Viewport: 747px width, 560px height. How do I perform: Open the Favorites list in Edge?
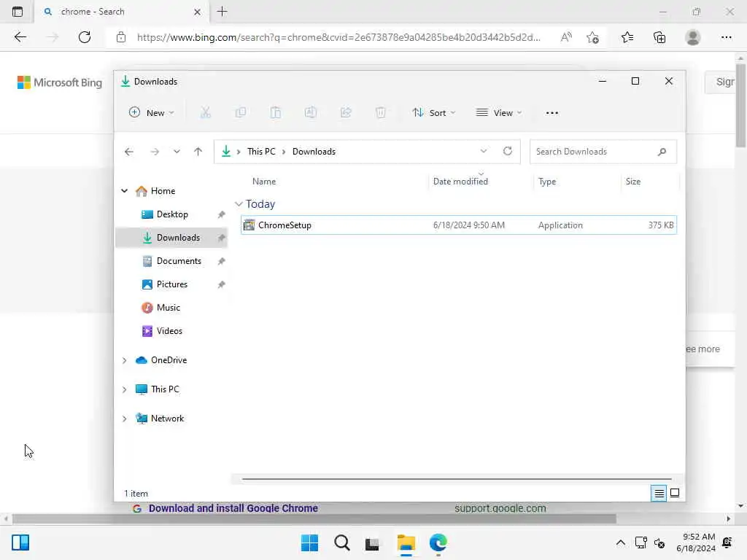(627, 37)
